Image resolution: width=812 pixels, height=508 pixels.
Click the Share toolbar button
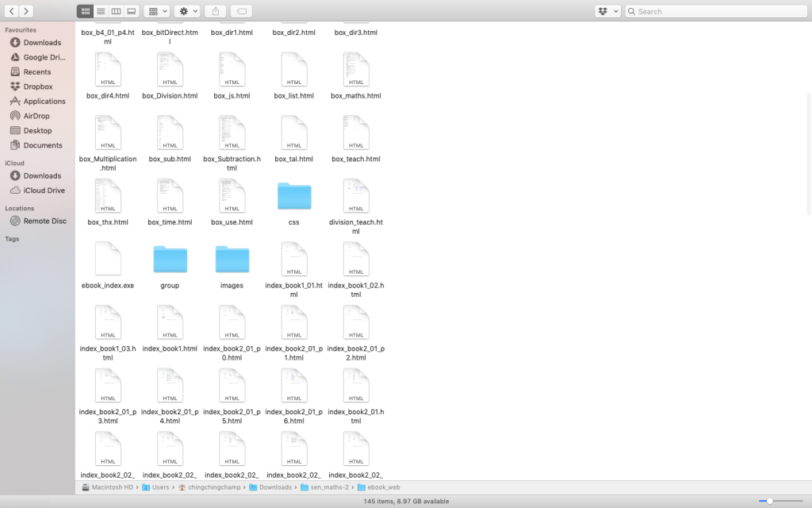click(216, 11)
